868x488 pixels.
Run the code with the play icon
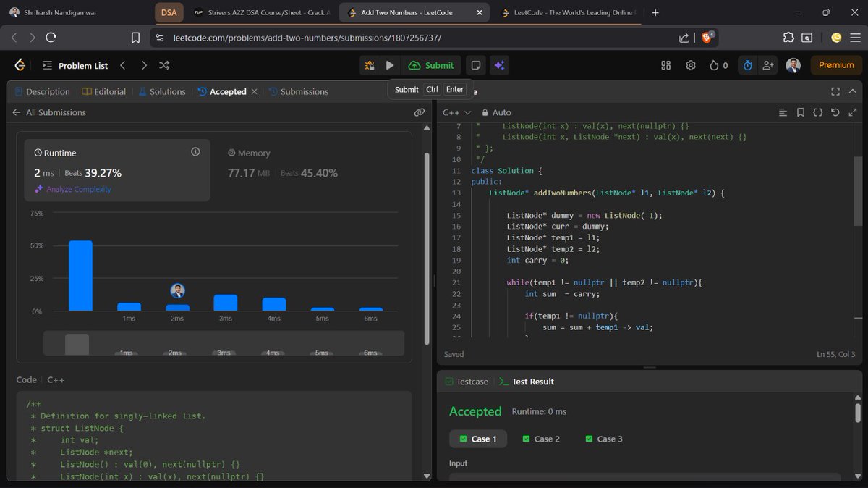(x=389, y=65)
